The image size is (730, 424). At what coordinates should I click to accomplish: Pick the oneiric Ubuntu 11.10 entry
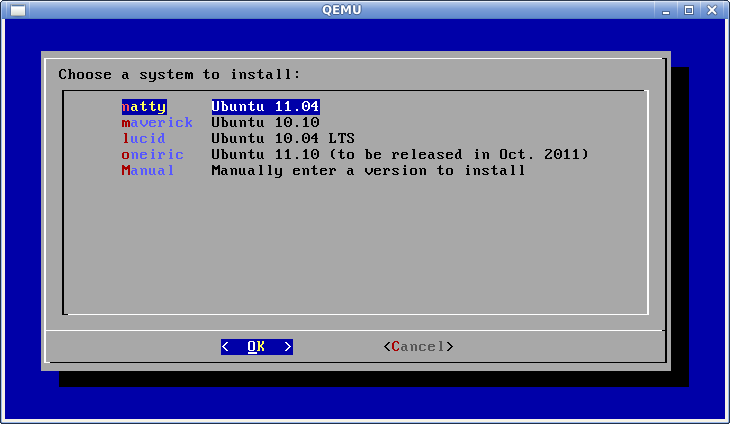[355, 154]
